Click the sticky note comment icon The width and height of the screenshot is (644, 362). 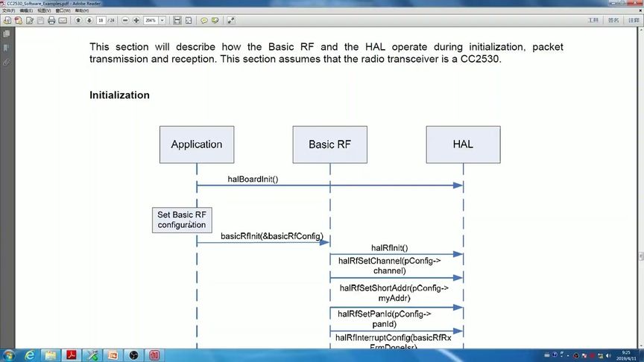click(x=203, y=20)
